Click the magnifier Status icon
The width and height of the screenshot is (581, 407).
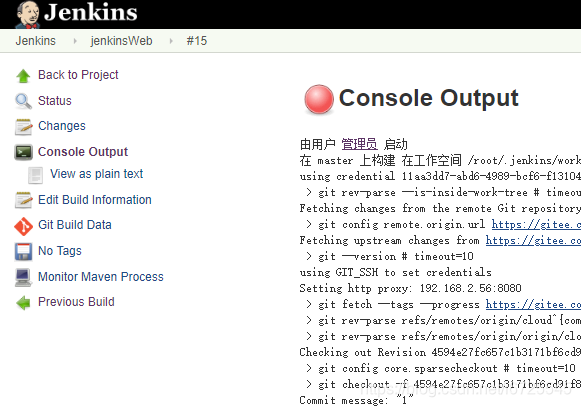(x=23, y=101)
